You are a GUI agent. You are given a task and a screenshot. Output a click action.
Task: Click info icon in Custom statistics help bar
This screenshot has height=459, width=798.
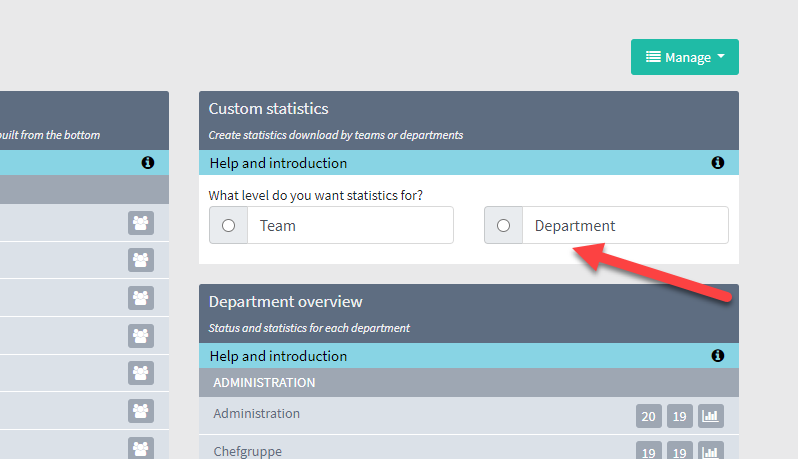pyautogui.click(x=718, y=162)
